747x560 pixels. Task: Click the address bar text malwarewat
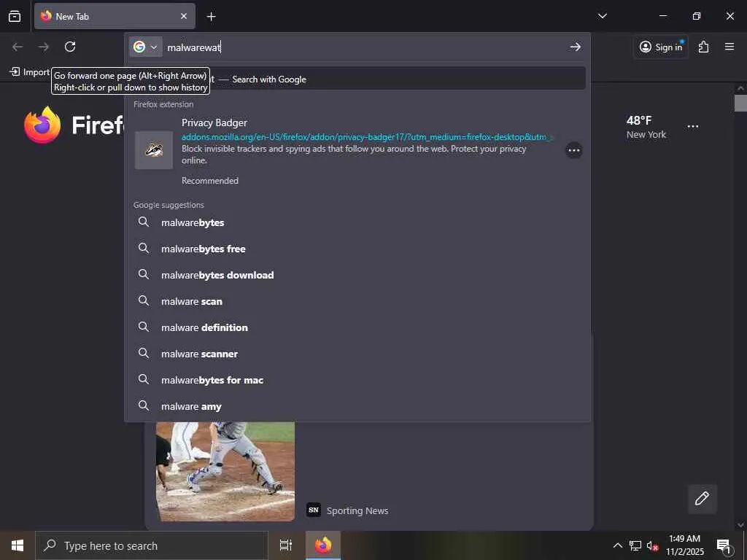tap(194, 47)
